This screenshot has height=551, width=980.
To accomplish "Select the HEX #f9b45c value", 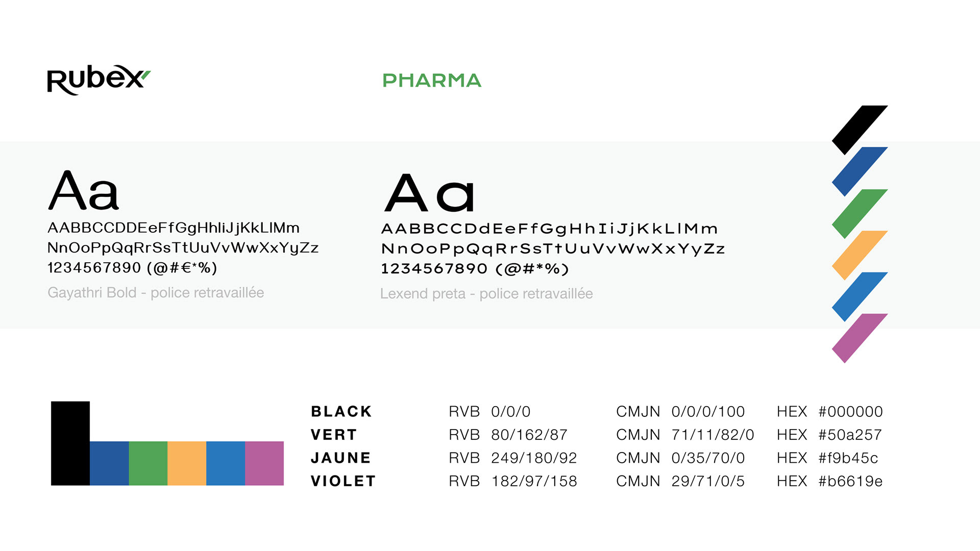I will (x=827, y=458).
